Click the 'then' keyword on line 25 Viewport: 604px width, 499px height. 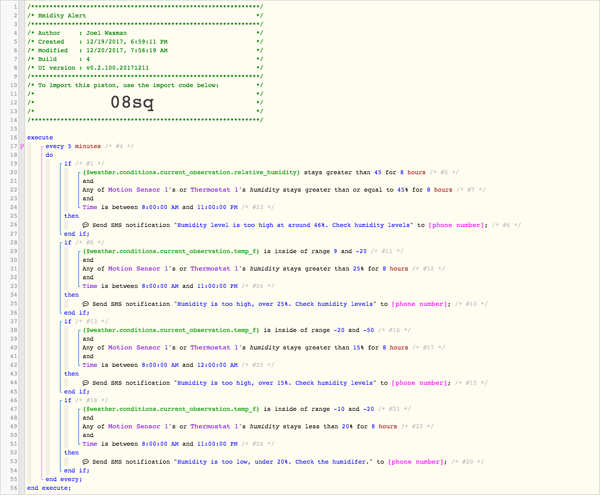click(71, 216)
